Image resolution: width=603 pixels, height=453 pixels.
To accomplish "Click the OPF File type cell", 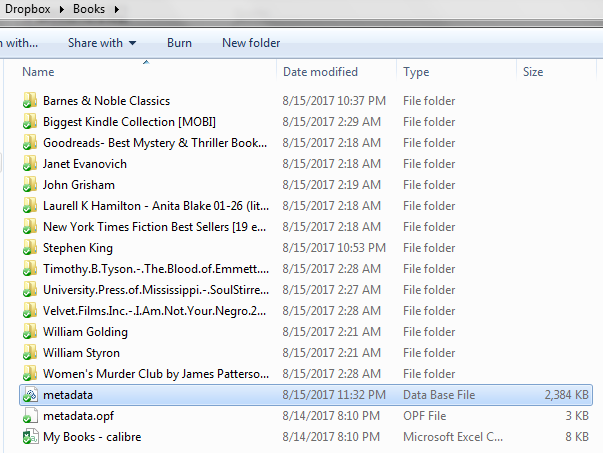I will coord(425,416).
